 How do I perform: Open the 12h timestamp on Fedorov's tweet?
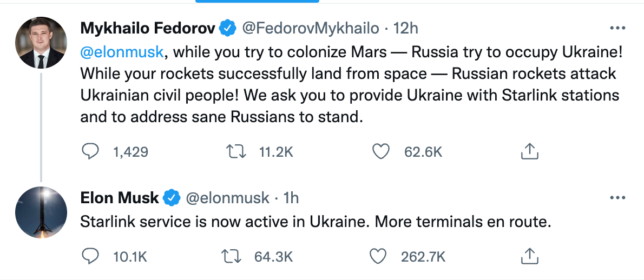406,28
